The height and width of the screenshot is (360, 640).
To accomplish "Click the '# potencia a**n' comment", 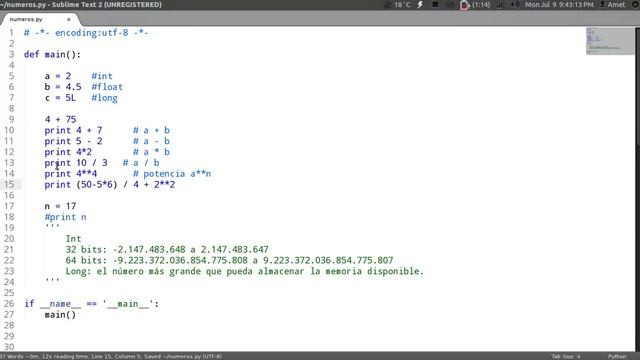I will pyautogui.click(x=172, y=174).
